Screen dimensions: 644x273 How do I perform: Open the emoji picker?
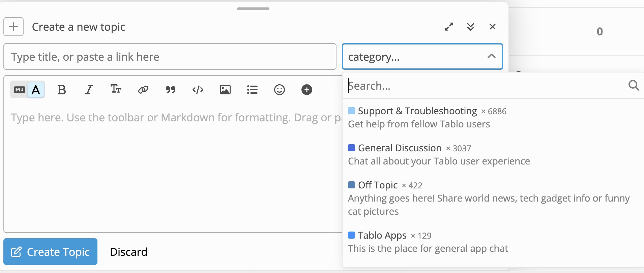[x=280, y=90]
